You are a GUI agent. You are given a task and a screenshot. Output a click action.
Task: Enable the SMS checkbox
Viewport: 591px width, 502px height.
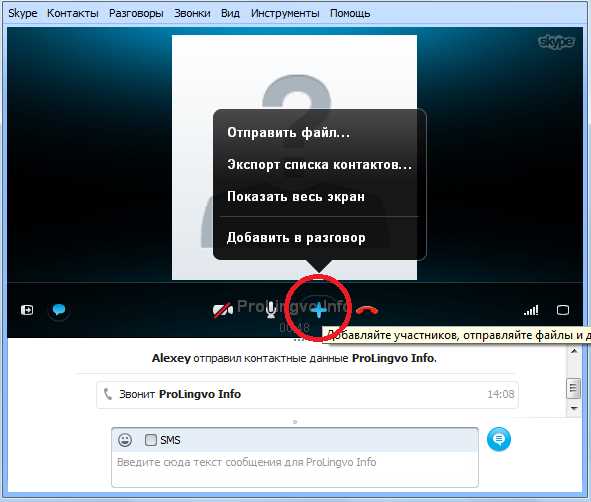point(151,440)
